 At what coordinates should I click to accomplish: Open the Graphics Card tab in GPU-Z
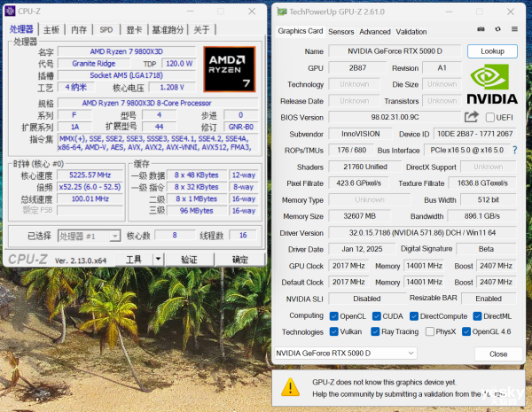click(301, 31)
